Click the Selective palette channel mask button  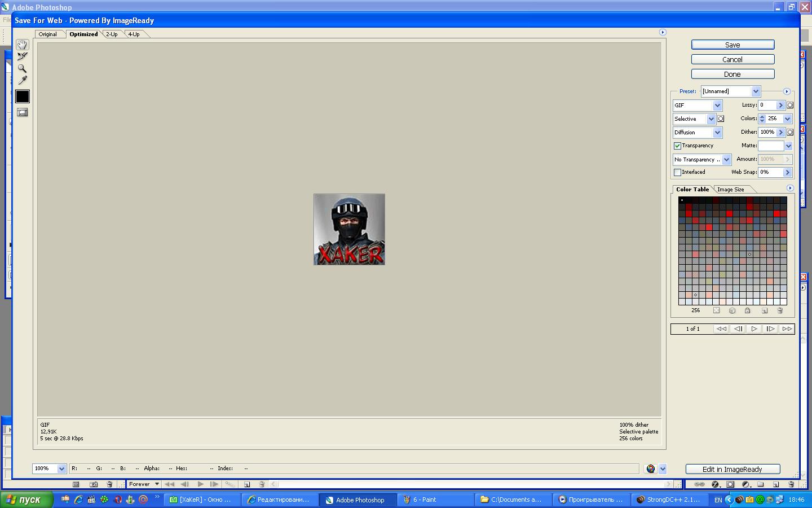(x=721, y=119)
